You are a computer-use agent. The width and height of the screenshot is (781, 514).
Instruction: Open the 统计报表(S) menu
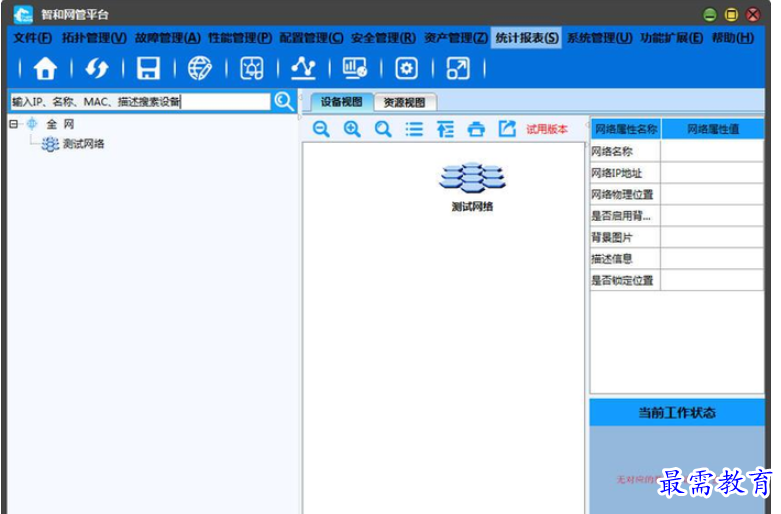pos(526,38)
